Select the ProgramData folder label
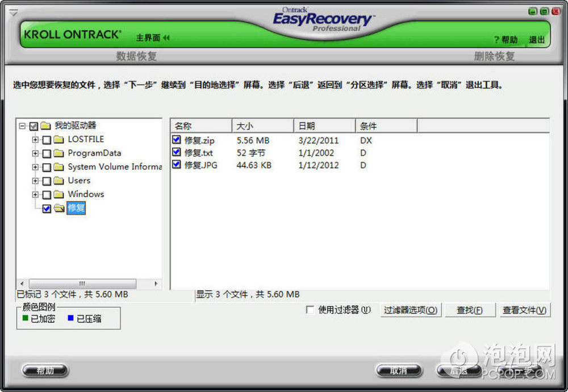568x392 pixels. (x=94, y=153)
